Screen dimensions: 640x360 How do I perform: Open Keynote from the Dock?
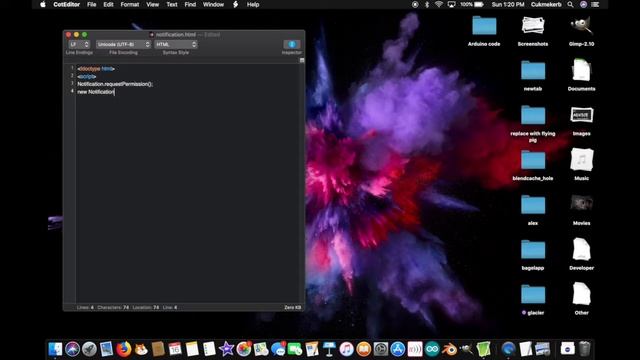coord(329,349)
